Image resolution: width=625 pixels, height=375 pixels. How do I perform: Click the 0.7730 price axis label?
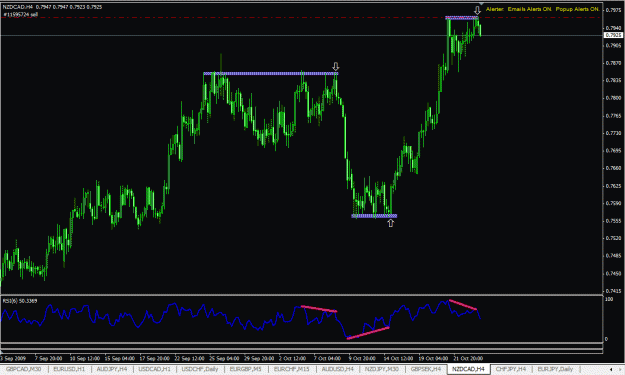point(613,133)
